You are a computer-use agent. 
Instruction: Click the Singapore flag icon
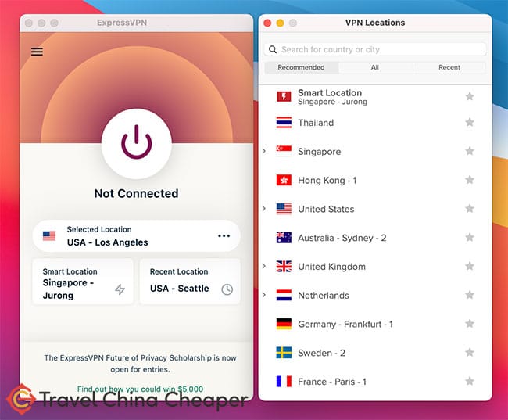[x=284, y=151]
